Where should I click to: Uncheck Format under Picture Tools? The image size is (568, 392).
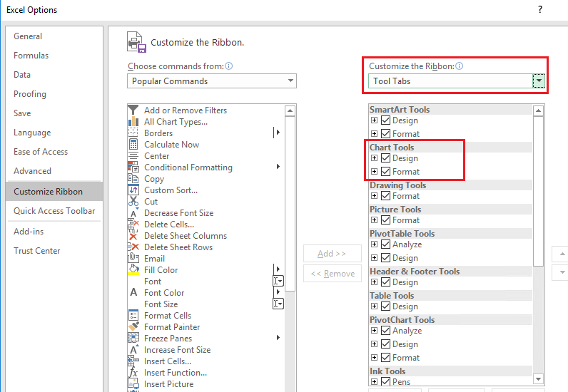click(x=386, y=220)
